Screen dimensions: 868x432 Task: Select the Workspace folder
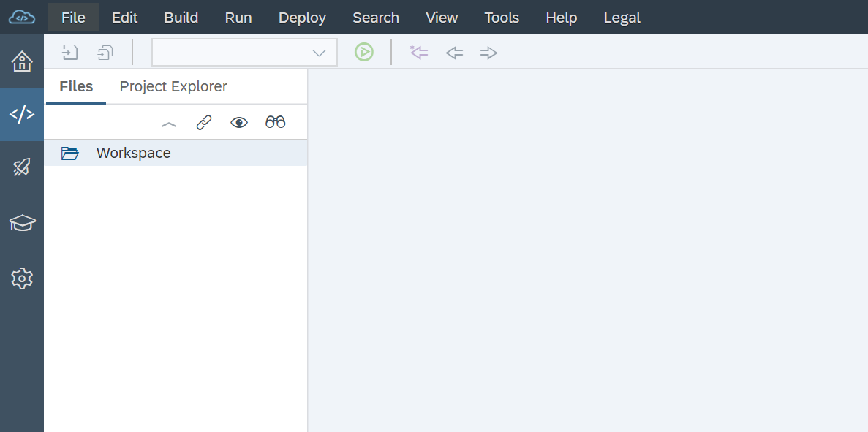tap(176, 153)
